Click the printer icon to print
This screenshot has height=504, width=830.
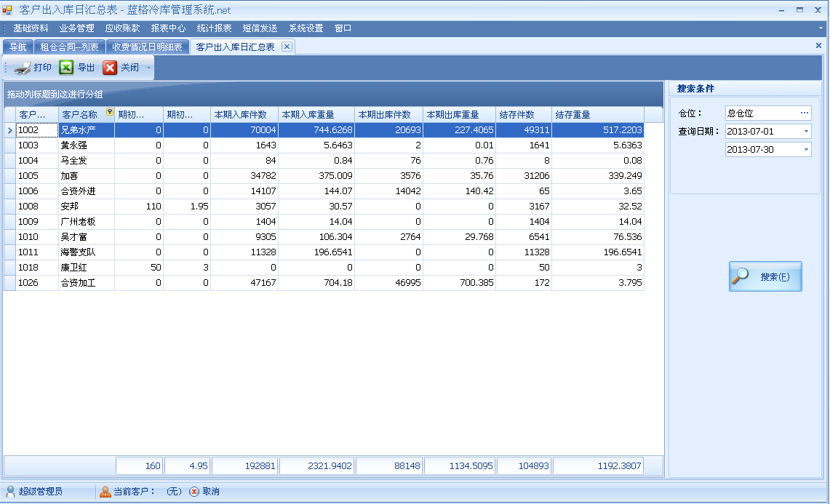coord(22,68)
